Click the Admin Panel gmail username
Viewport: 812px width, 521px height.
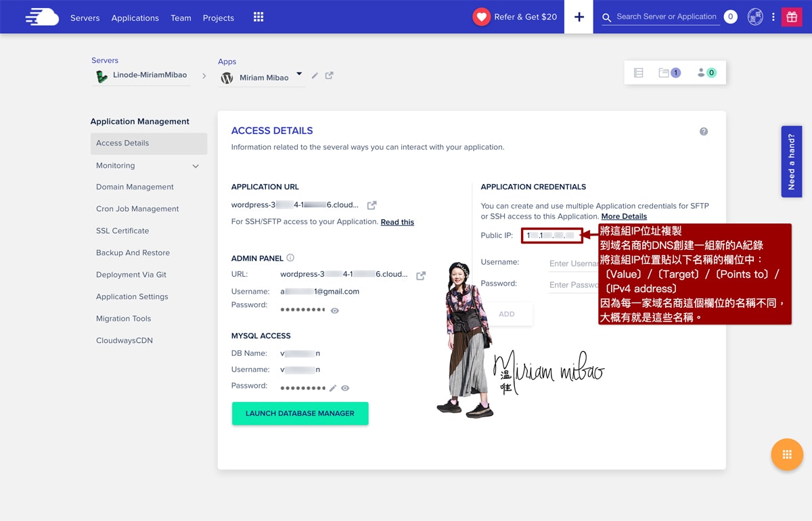pos(319,292)
